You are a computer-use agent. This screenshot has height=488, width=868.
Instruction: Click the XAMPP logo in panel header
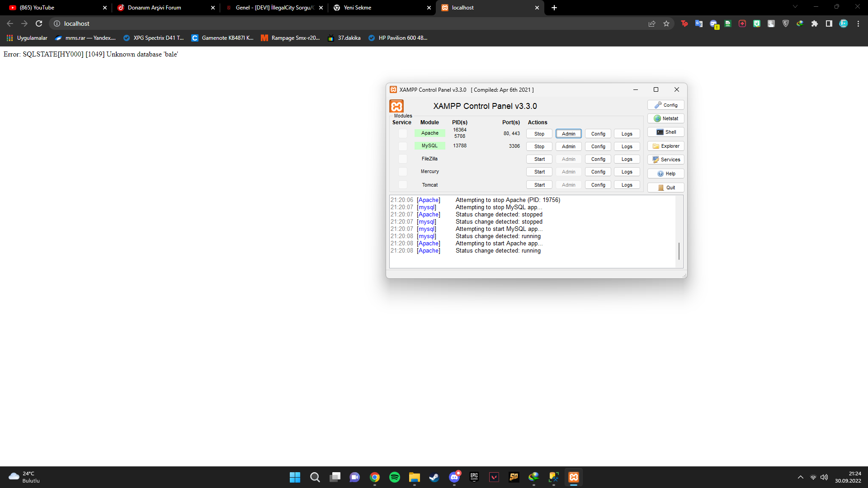click(x=396, y=106)
